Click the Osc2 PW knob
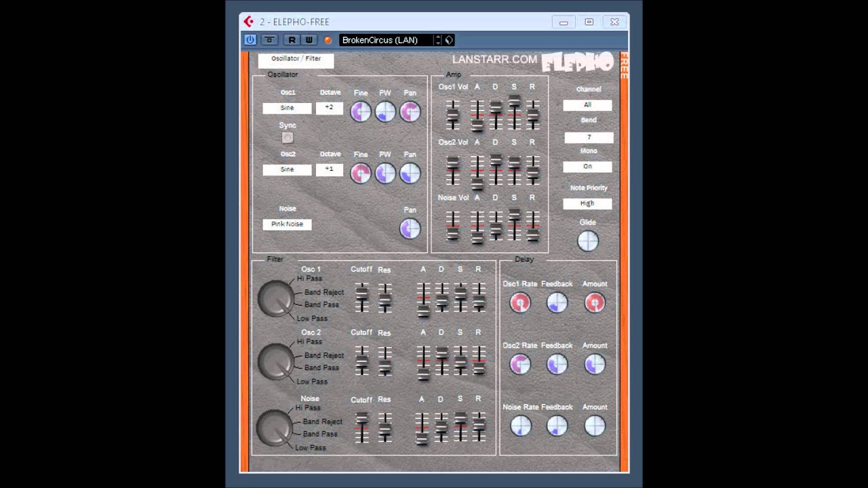This screenshot has width=868, height=488. click(x=385, y=173)
